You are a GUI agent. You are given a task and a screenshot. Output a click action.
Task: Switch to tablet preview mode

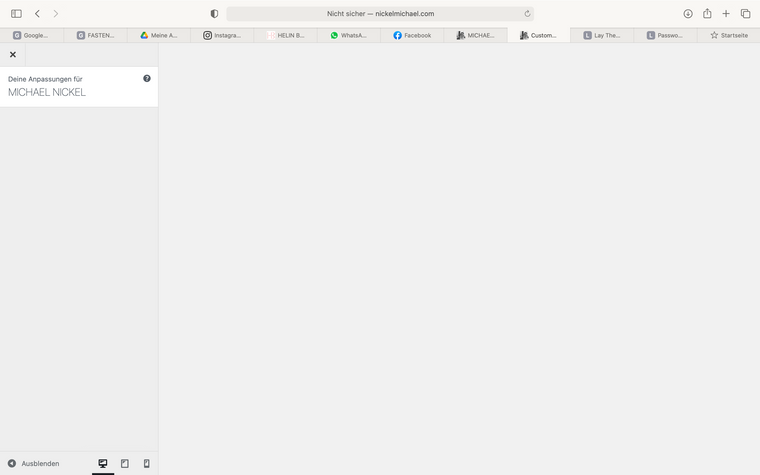pyautogui.click(x=125, y=464)
